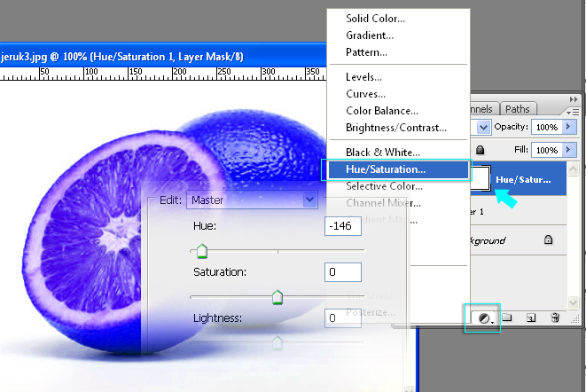The height and width of the screenshot is (392, 586).
Task: Click the Hue value field
Action: click(343, 226)
